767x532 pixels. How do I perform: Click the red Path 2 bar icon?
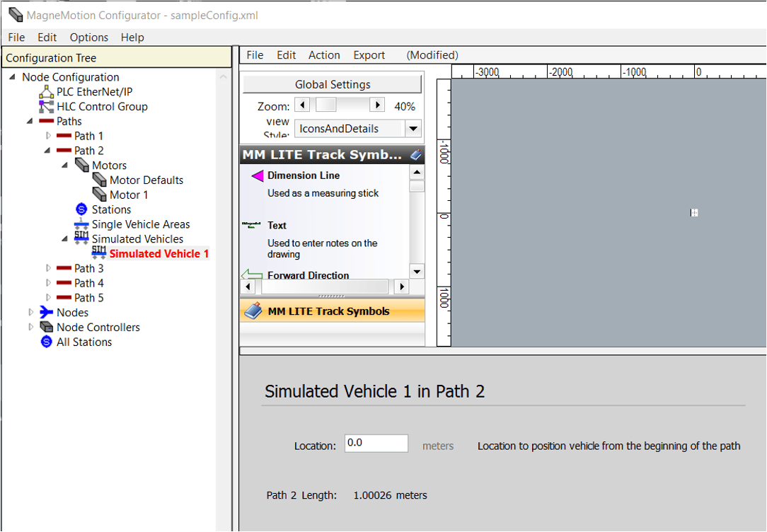click(64, 151)
